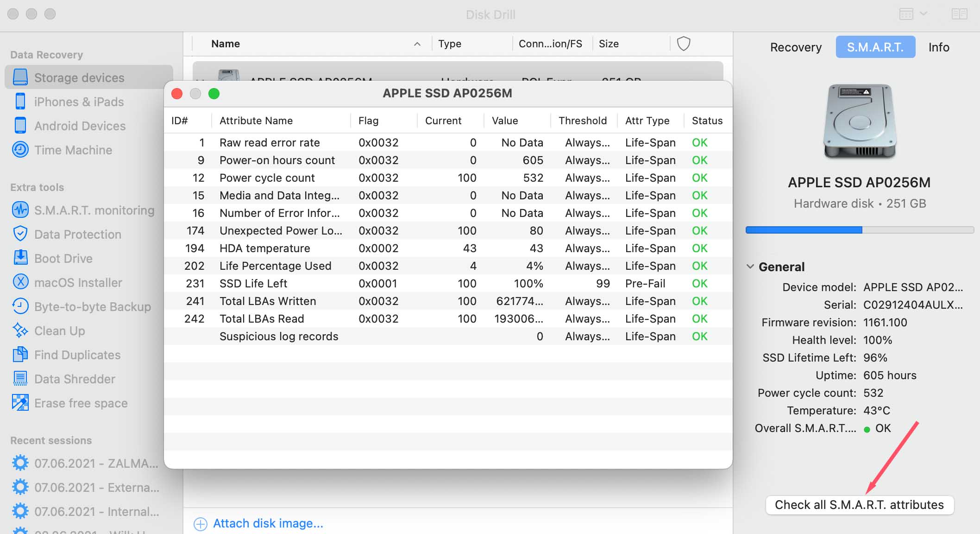Select Raw read error rate row

(448, 142)
